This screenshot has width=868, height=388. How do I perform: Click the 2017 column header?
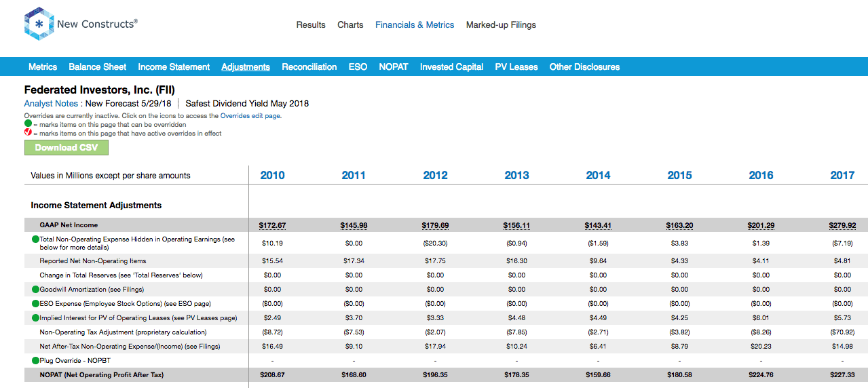842,175
